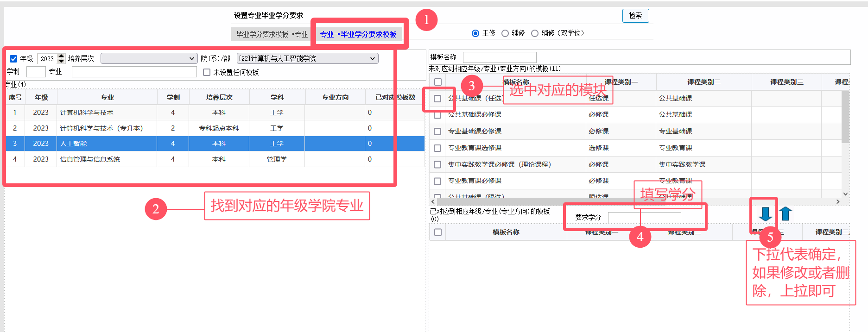Select the 辅修 radio option
Screen dimensions: 868x332
[x=505, y=33]
